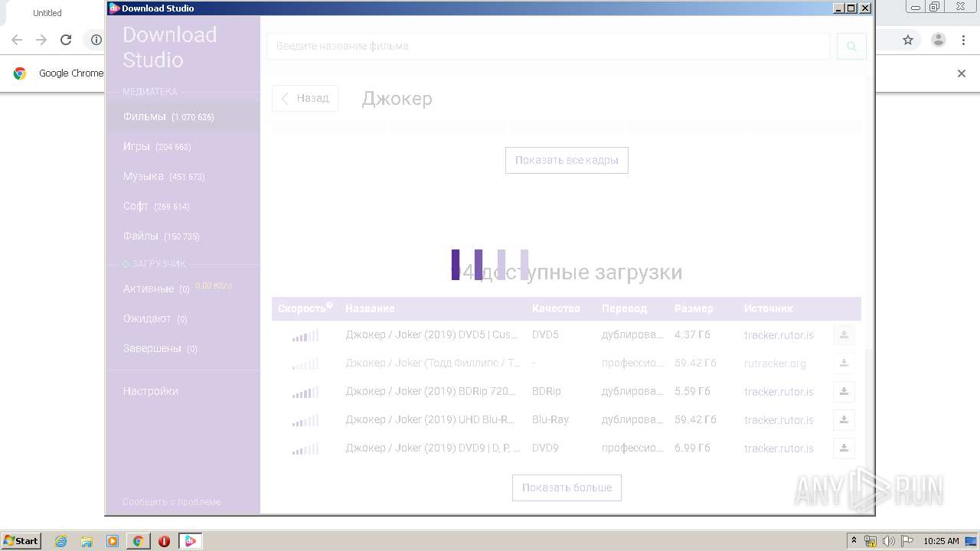Open the Игры library section

point(183,146)
